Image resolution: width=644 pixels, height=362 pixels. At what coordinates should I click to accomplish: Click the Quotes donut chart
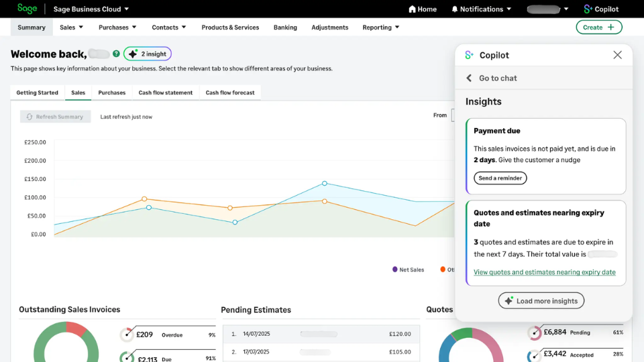pyautogui.click(x=471, y=346)
